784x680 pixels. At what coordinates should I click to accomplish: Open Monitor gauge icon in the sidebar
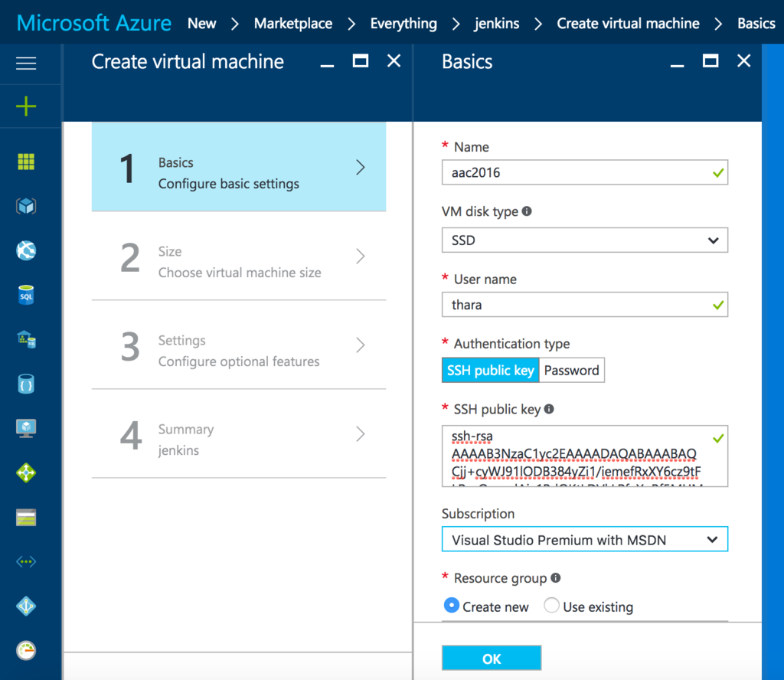(x=26, y=650)
